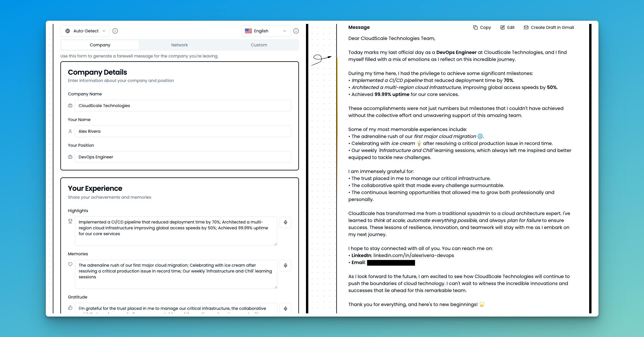
Task: Select the Company tab
Action: pyautogui.click(x=99, y=45)
